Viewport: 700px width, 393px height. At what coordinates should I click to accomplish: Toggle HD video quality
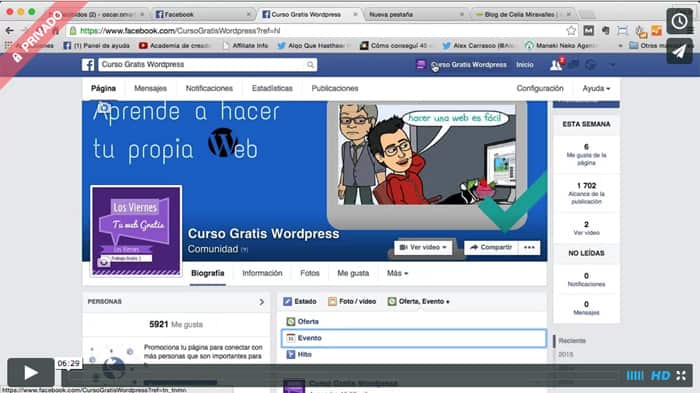(660, 376)
